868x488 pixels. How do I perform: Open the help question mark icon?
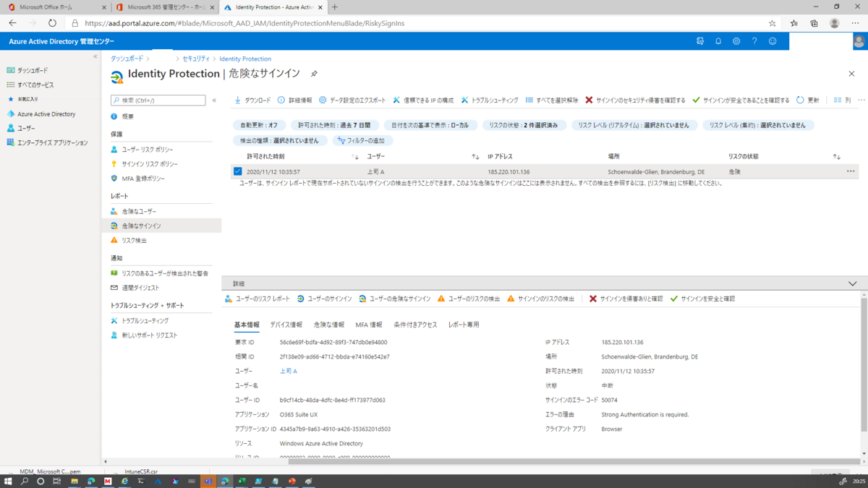click(x=754, y=41)
